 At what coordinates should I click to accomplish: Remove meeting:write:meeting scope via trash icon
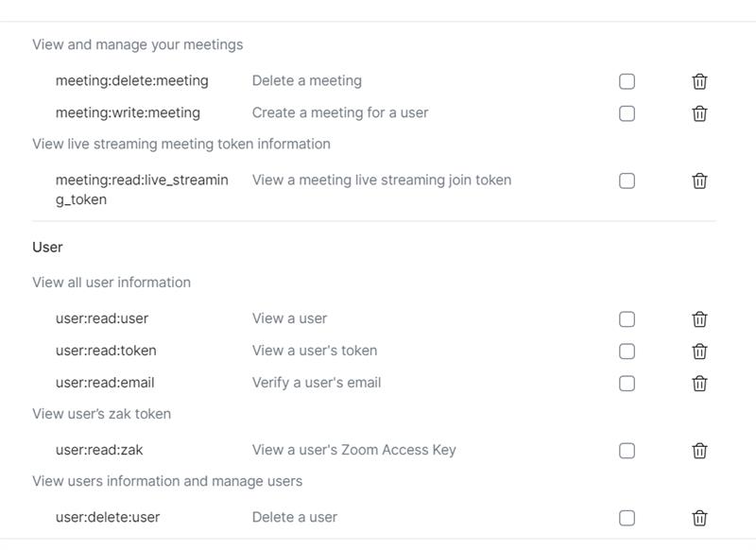pyautogui.click(x=699, y=113)
